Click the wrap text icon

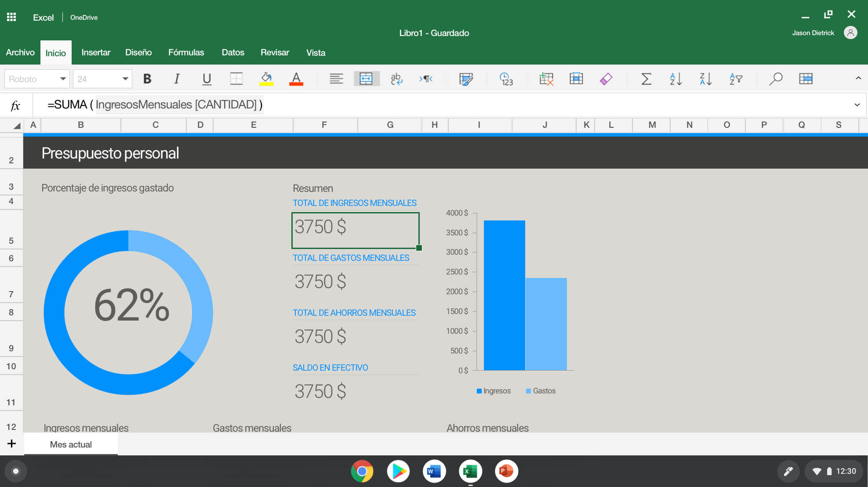pyautogui.click(x=396, y=79)
